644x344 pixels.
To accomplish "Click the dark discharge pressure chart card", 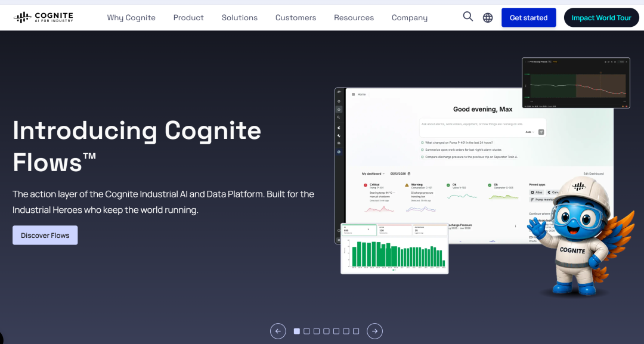I will (576, 83).
